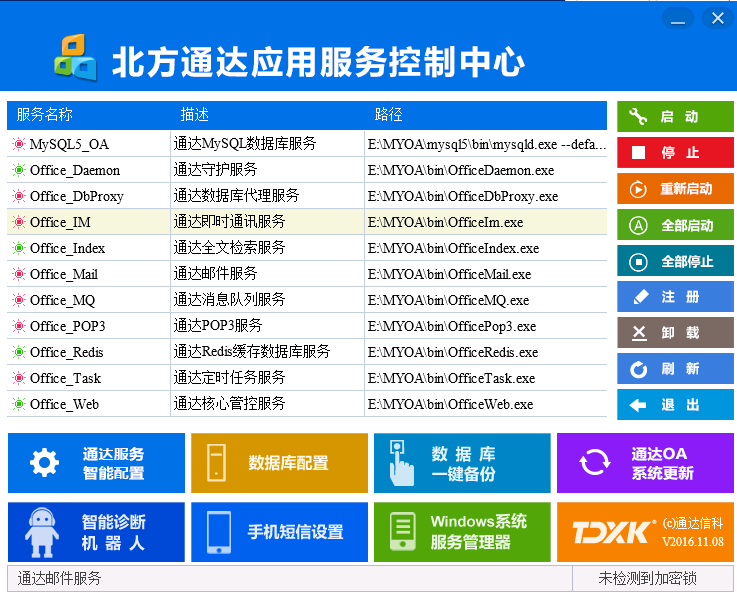Viewport: 737px width, 600px height.
Task: Click the robot icon for 智能诊断机器人
Action: (x=42, y=532)
